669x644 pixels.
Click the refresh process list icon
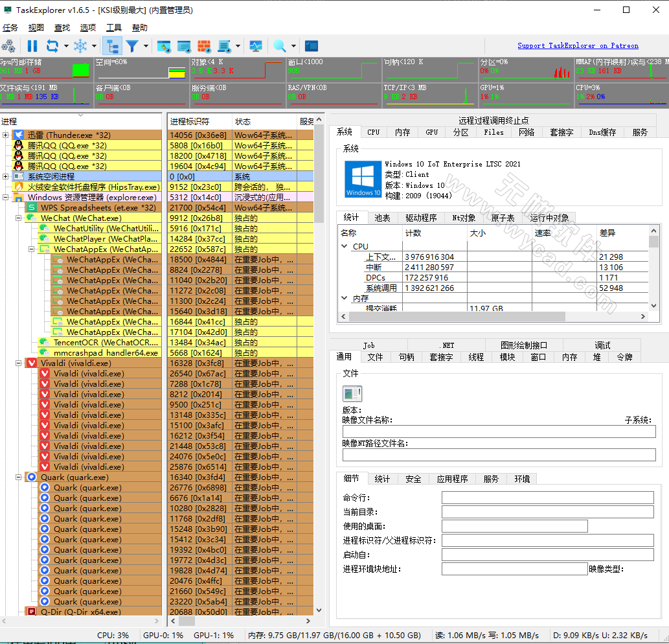(x=52, y=46)
